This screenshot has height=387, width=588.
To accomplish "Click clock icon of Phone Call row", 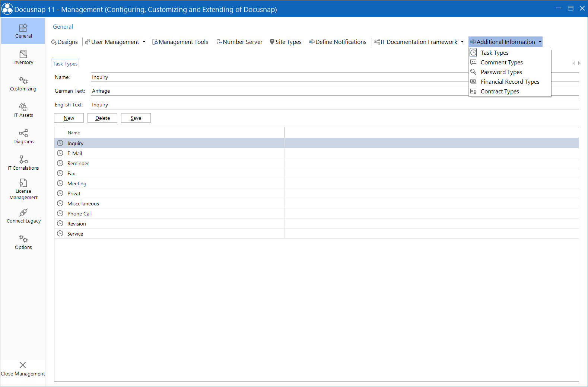I will (60, 213).
